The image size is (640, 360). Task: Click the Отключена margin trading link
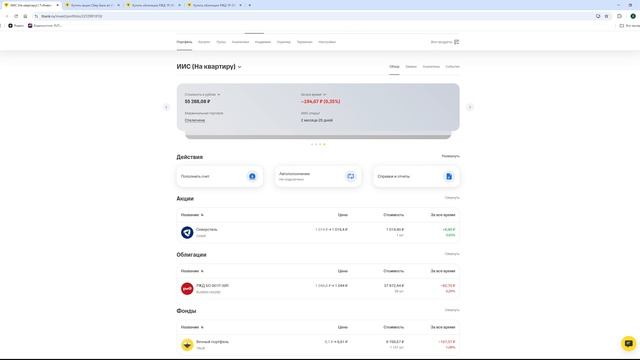[195, 120]
